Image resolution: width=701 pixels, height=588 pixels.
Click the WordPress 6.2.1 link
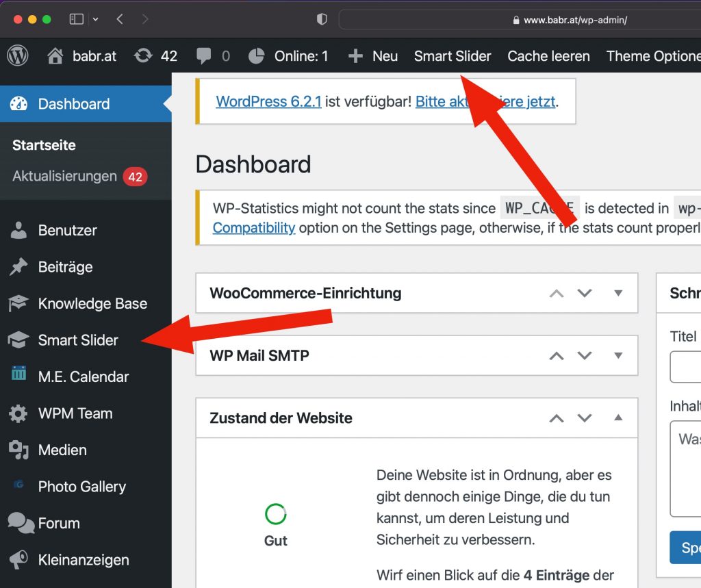tap(268, 102)
